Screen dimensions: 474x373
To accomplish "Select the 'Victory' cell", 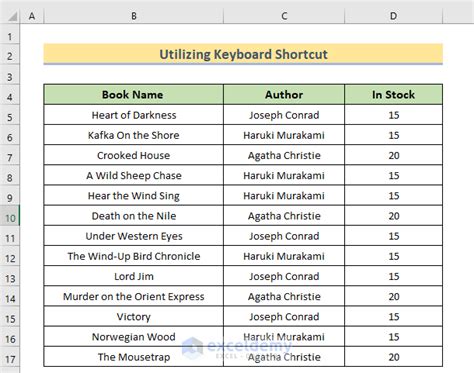I will pyautogui.click(x=133, y=317).
